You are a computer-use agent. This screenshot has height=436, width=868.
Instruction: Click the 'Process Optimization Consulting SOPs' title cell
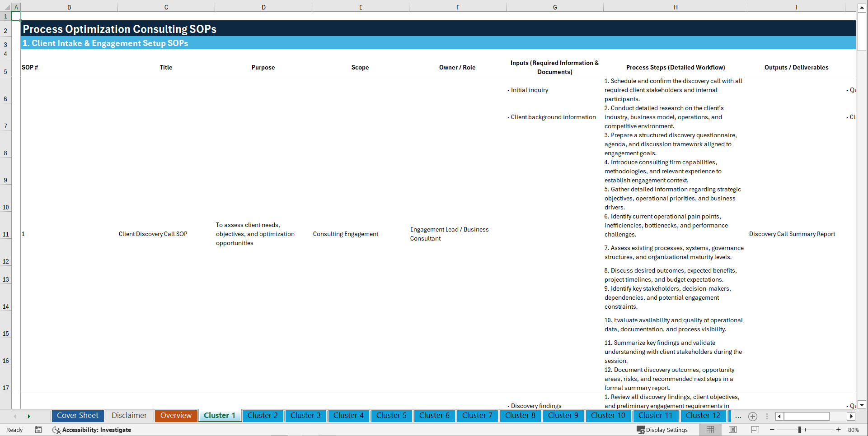(120, 29)
